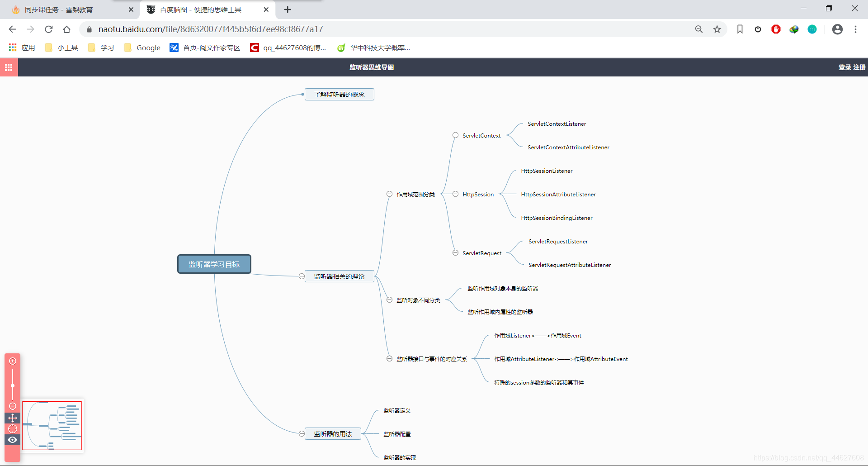Select the ServletContextAttributeListener node
Screen dimensions: 868x466
[569, 147]
